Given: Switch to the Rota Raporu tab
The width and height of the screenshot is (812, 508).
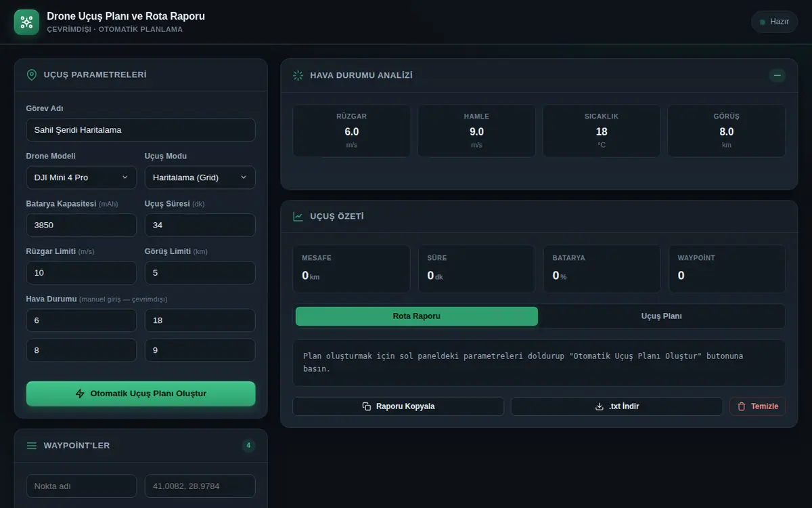Looking at the screenshot, I should (x=417, y=316).
